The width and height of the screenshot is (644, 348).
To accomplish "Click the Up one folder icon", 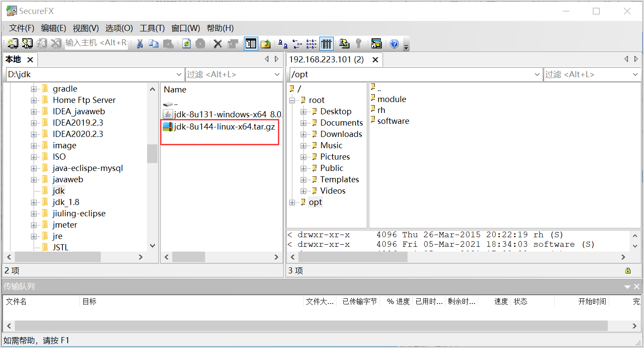I will point(266,44).
